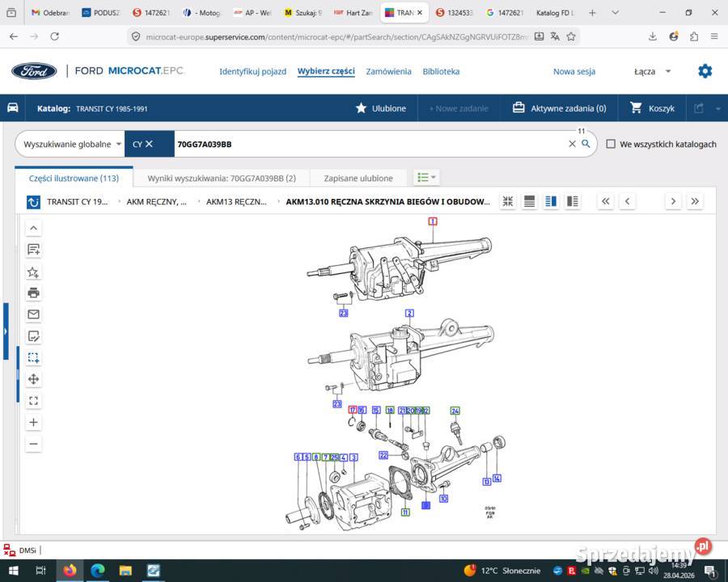Open the 'Koszyk' cart button

click(x=652, y=108)
